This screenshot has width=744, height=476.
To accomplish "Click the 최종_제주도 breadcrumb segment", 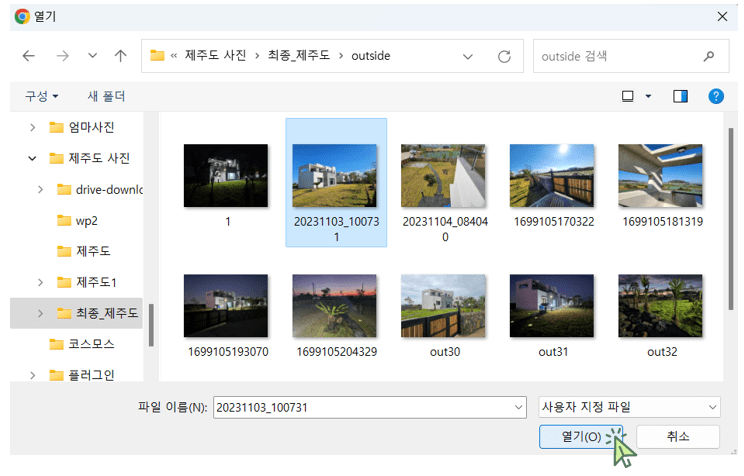I will click(x=298, y=56).
